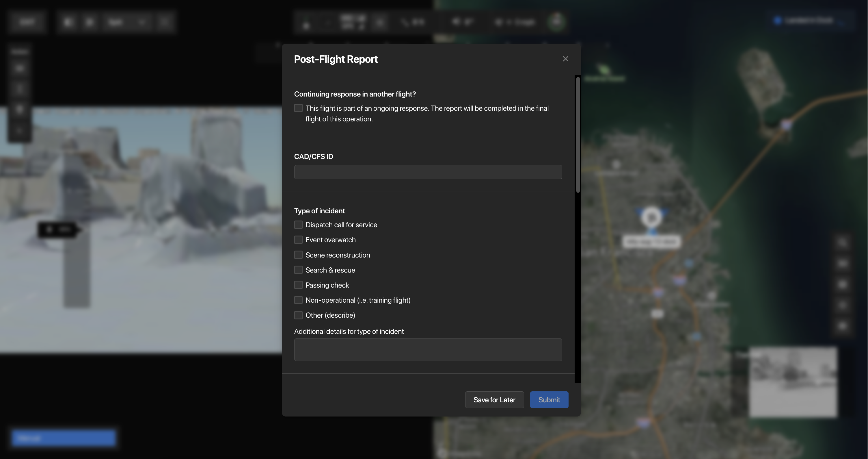This screenshot has height=459, width=868.
Task: Tick the Dispatch call for service checkbox
Action: coord(298,225)
